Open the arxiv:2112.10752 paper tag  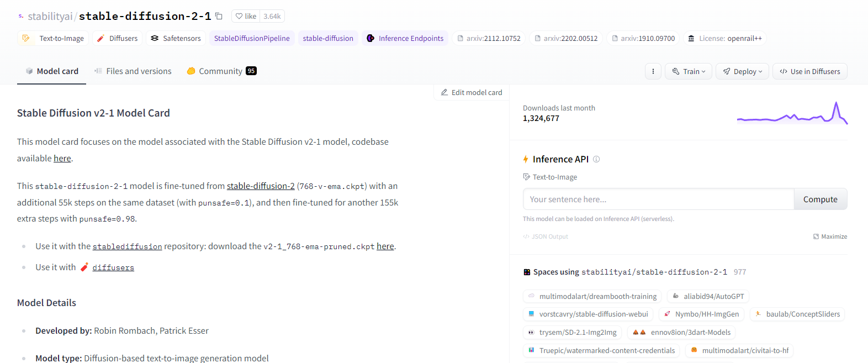(x=489, y=38)
